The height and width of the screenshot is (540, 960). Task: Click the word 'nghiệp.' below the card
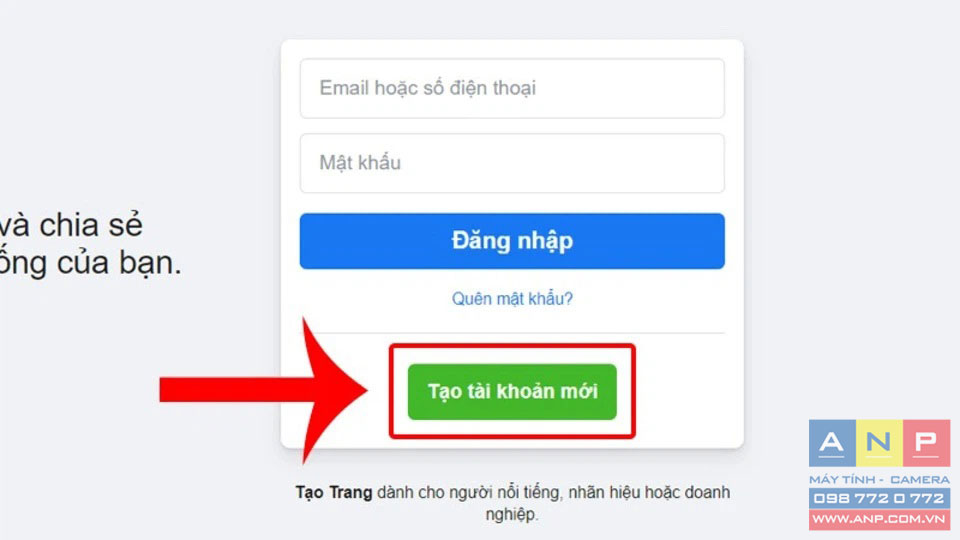pyautogui.click(x=512, y=514)
